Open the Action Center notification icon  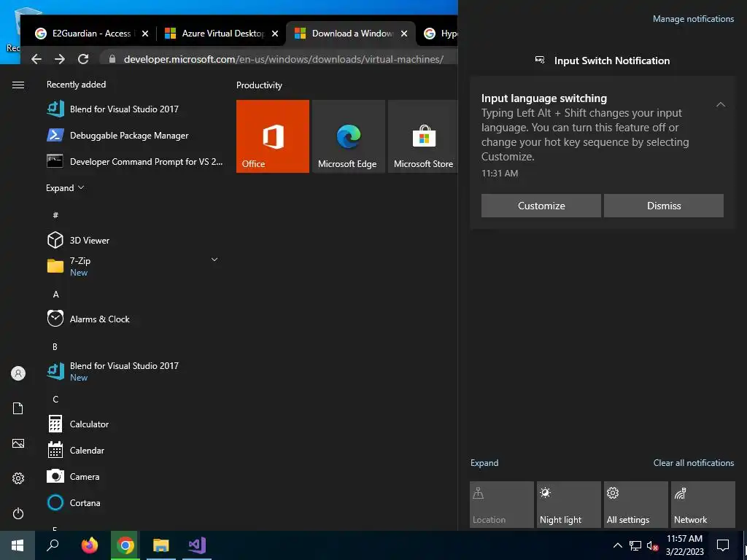click(723, 545)
